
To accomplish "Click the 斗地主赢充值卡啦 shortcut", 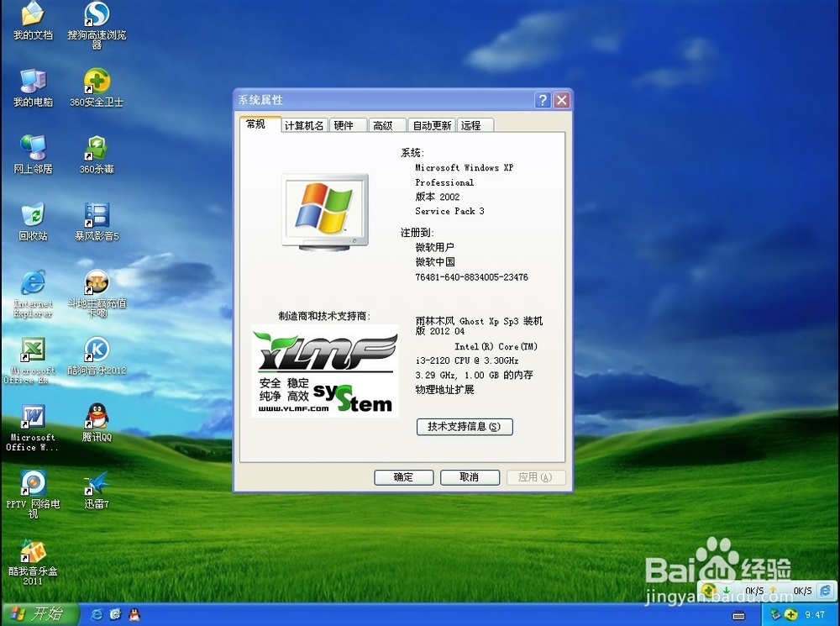I will point(97,294).
